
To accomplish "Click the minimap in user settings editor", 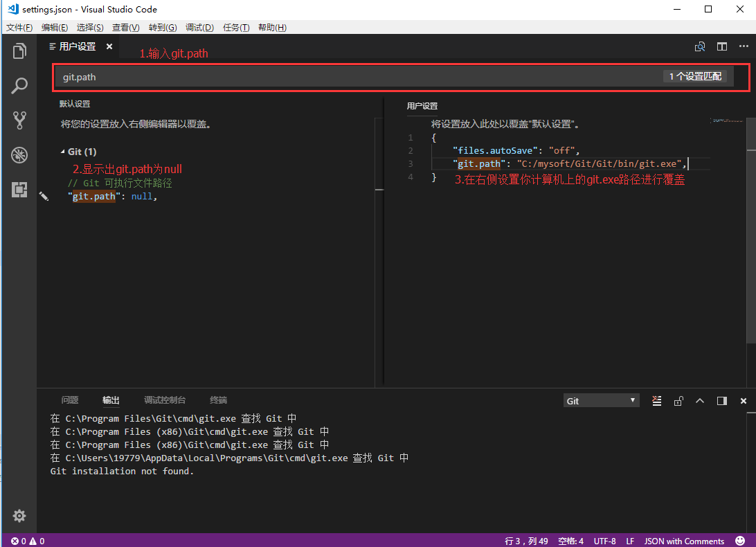I will click(728, 120).
